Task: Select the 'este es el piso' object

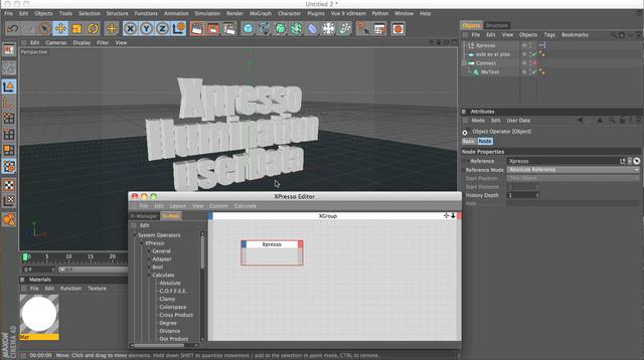Action: [x=493, y=54]
